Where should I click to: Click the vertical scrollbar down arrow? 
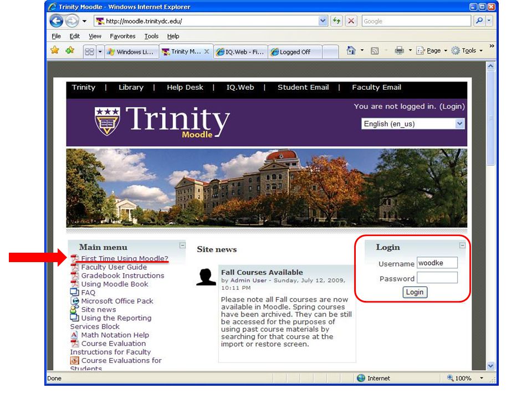click(x=490, y=366)
